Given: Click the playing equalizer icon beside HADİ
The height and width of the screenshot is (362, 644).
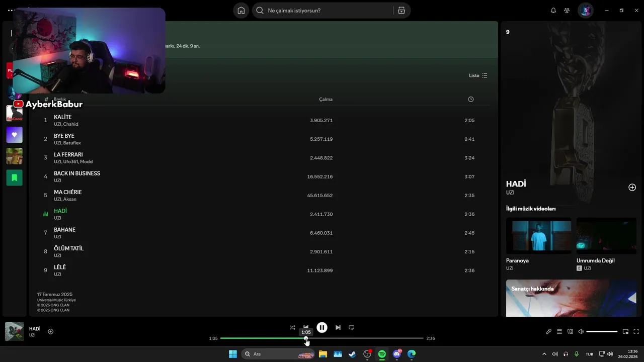Looking at the screenshot, I should pos(45,214).
